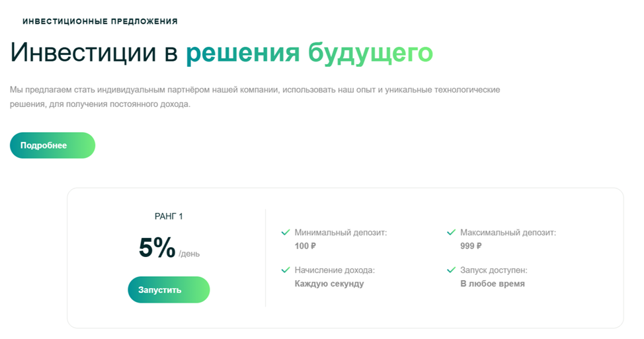644x339 pixels.
Task: Select the РАНГ 1 card title
Action: point(169,216)
